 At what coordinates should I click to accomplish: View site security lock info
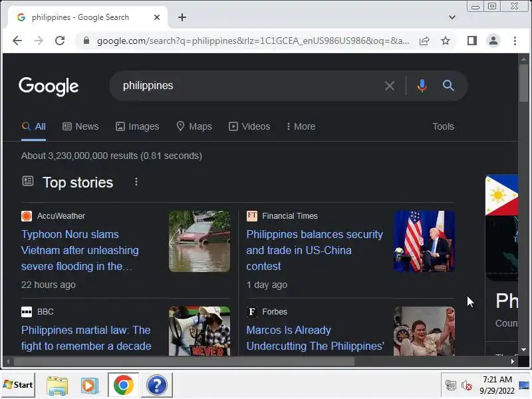(86, 41)
